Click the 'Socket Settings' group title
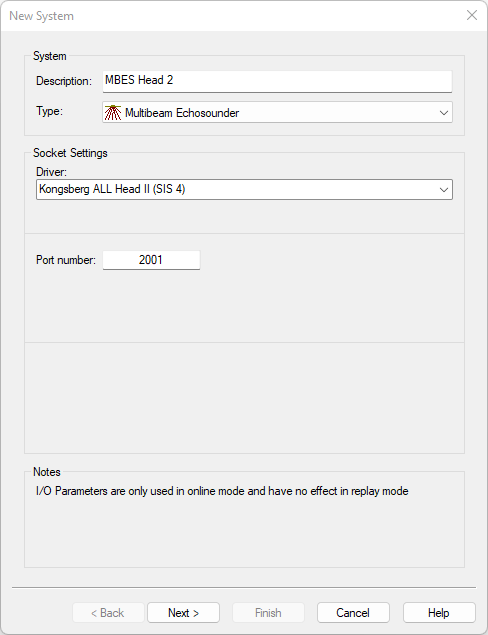Screen dimensions: 488x635 [x=70, y=153]
